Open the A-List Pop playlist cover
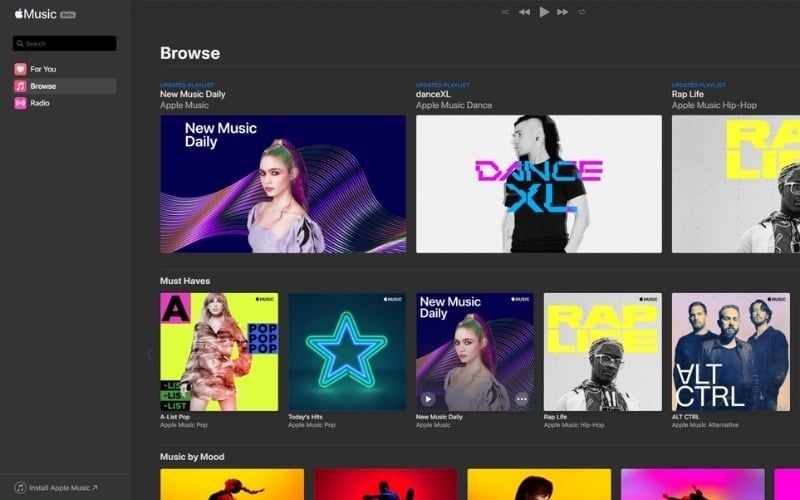This screenshot has width=800, height=500. (x=219, y=352)
